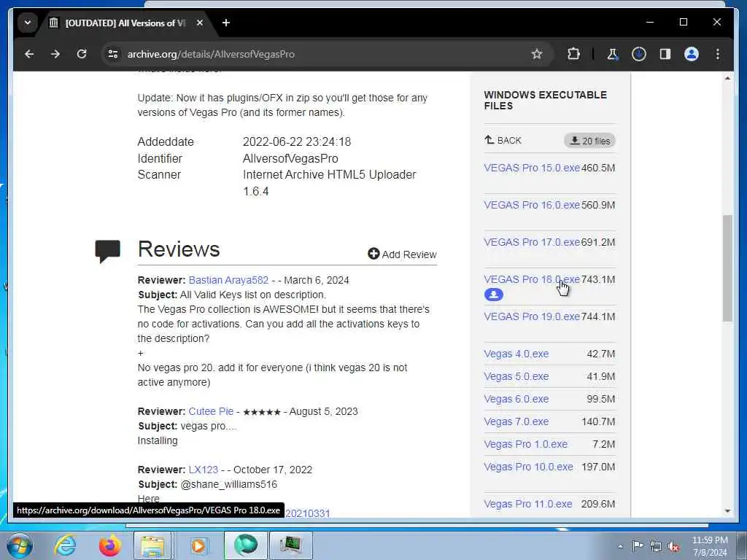This screenshot has width=747, height=560.
Task: Close the OUTDATED All Versions tab
Action: click(200, 23)
